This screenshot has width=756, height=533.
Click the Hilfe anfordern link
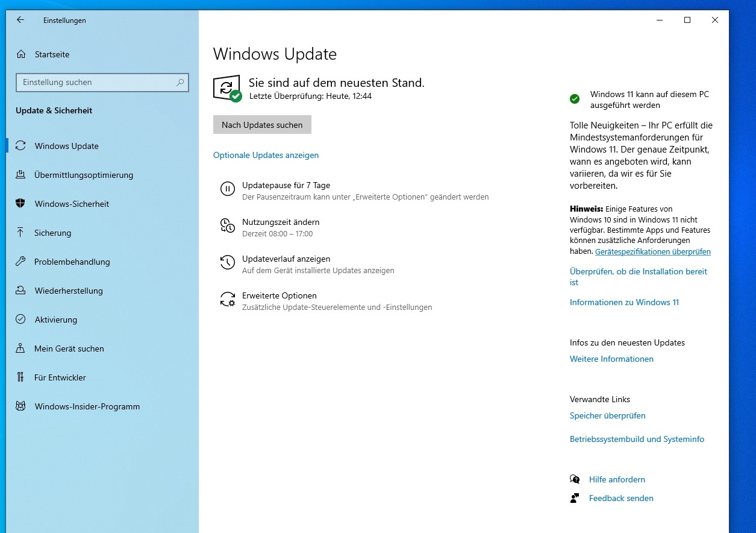(617, 479)
